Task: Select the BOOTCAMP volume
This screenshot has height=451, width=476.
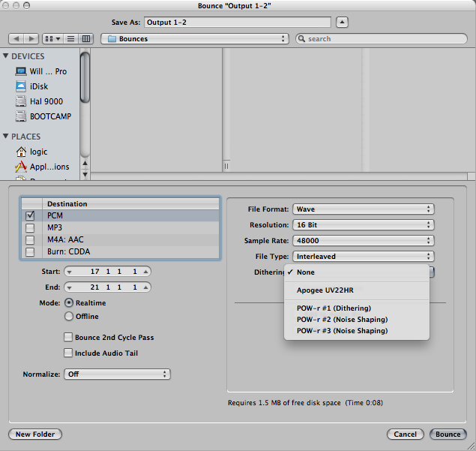Action: [43, 116]
